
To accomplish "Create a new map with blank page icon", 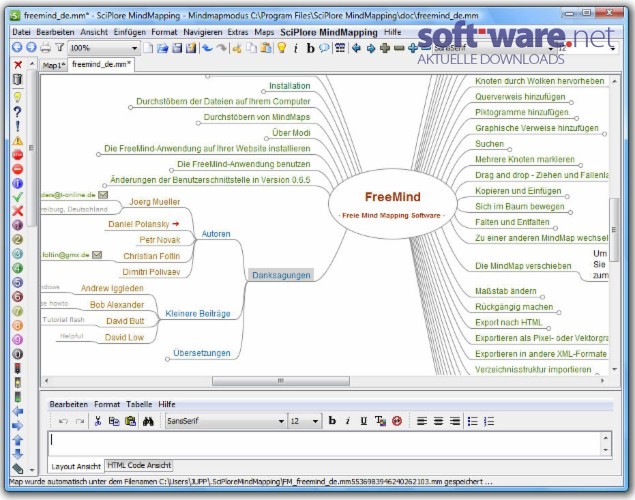I will click(x=148, y=48).
